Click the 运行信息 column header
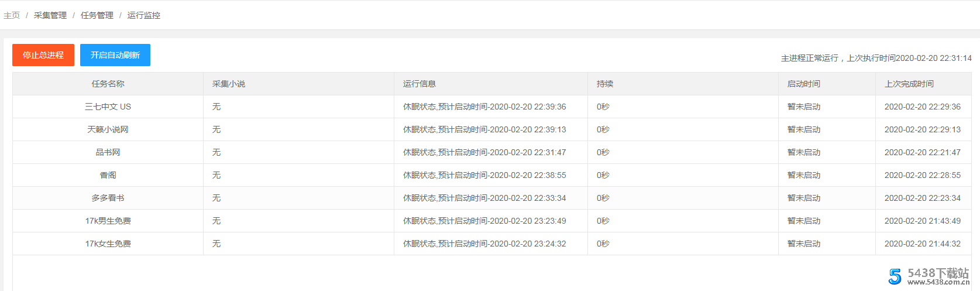This screenshot has height=291, width=980. click(419, 84)
